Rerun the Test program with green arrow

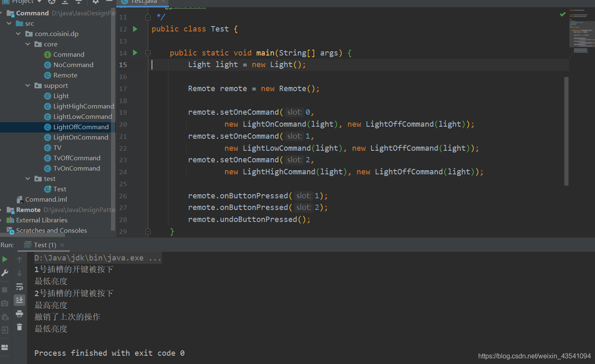pos(5,259)
